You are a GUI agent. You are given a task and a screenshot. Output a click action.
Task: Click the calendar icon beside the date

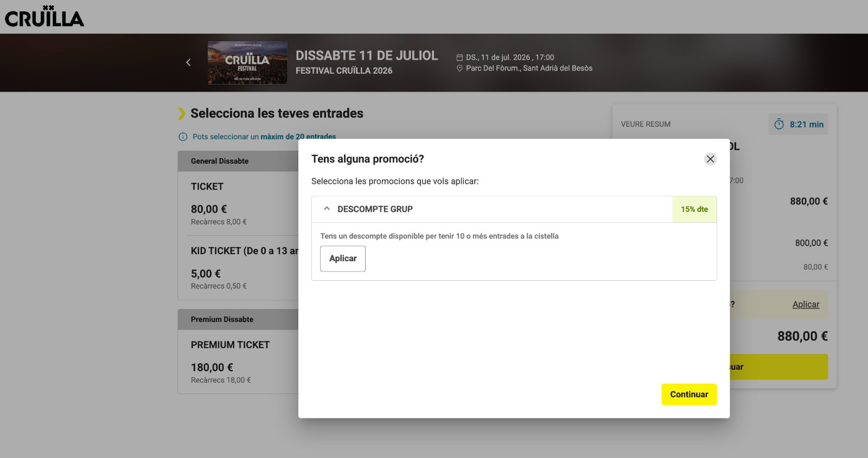click(459, 57)
